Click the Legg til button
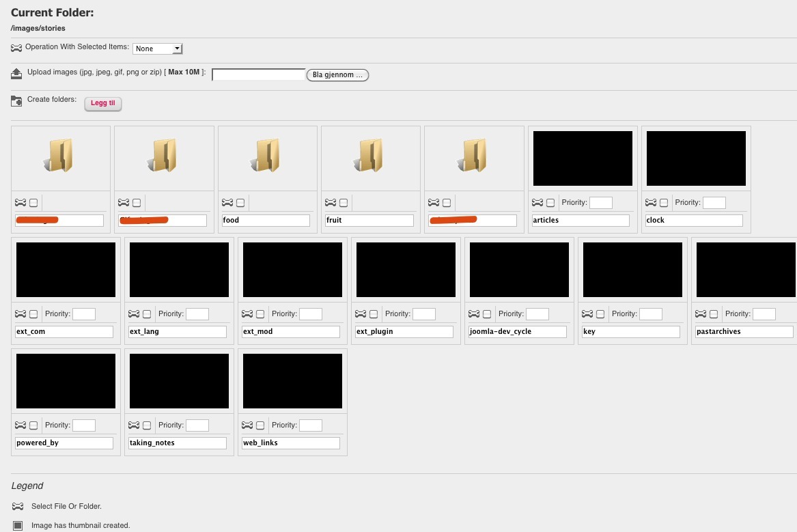Image resolution: width=797 pixels, height=532 pixels. point(102,103)
